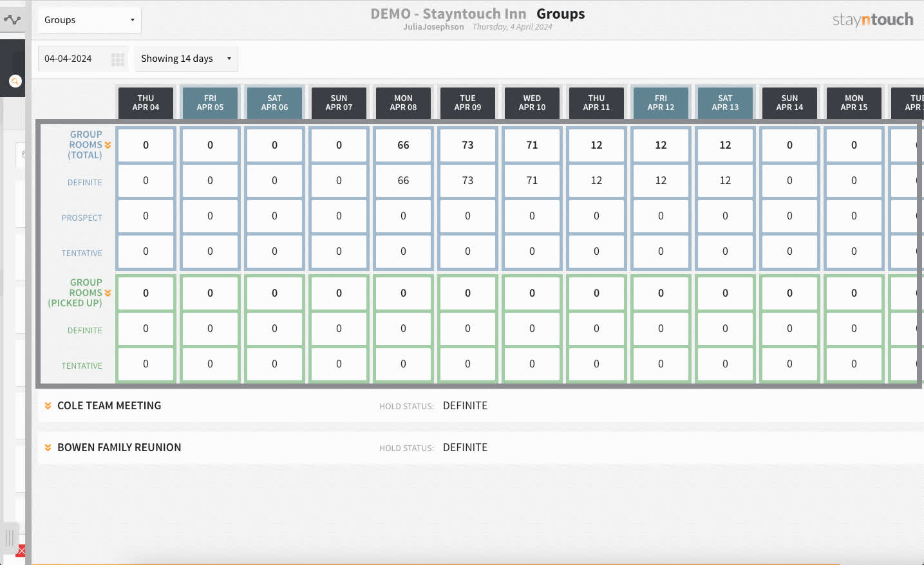Click prospect rooms 0 on APR 04

click(x=146, y=216)
